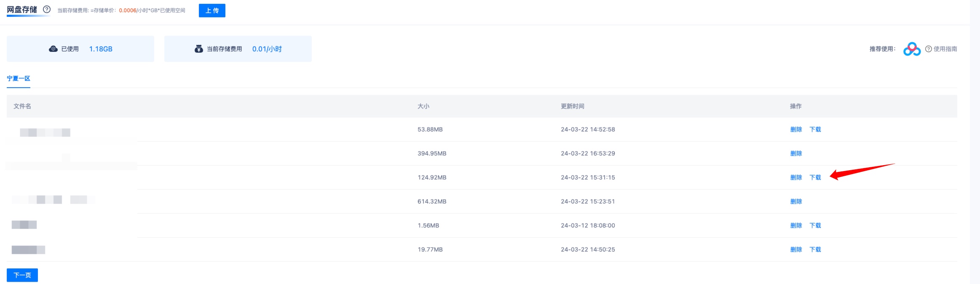Click the money bag icon for 当前存储费用

click(x=199, y=49)
